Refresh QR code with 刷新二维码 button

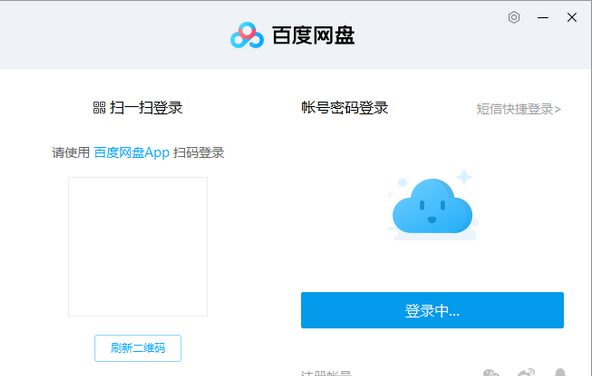pyautogui.click(x=138, y=348)
